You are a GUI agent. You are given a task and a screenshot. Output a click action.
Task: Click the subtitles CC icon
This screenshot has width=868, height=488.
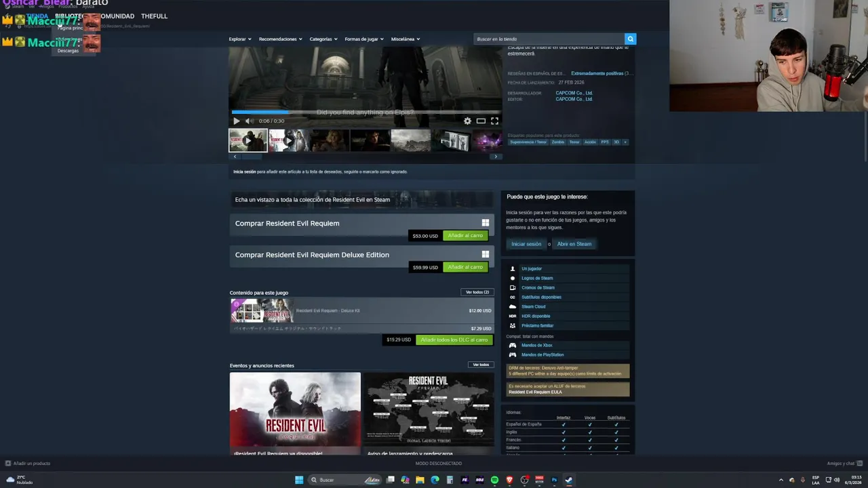(x=513, y=297)
